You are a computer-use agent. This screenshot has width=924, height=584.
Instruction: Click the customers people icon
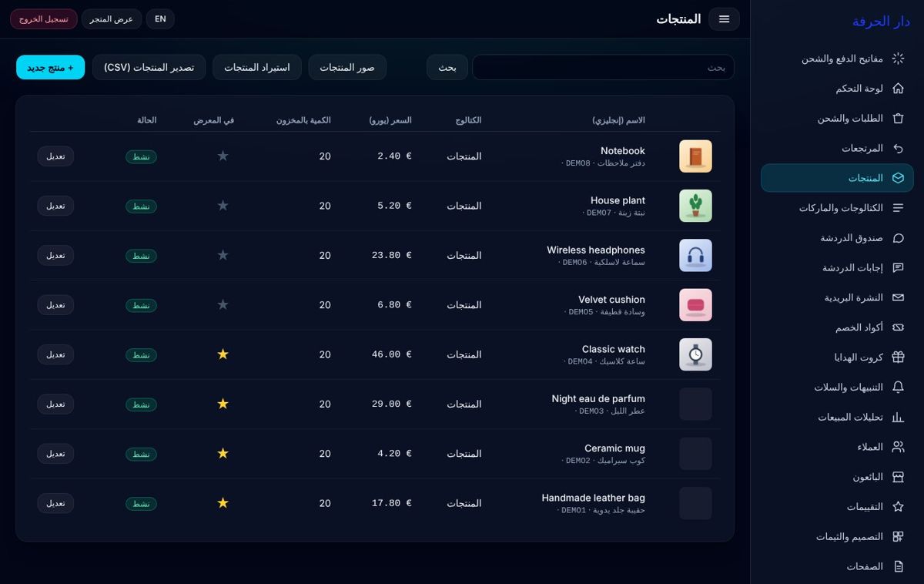pos(898,447)
